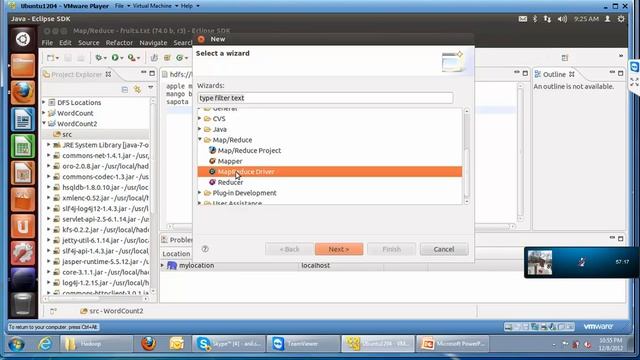Image resolution: width=640 pixels, height=360 pixels.
Task: Open Firefox from Ubuntu launcher
Action: tap(23, 92)
